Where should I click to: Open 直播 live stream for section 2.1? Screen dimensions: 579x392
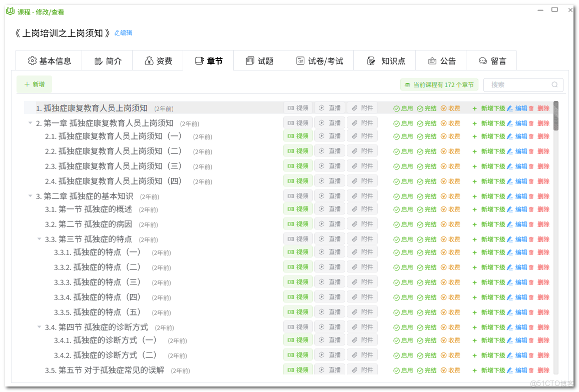pyautogui.click(x=330, y=135)
